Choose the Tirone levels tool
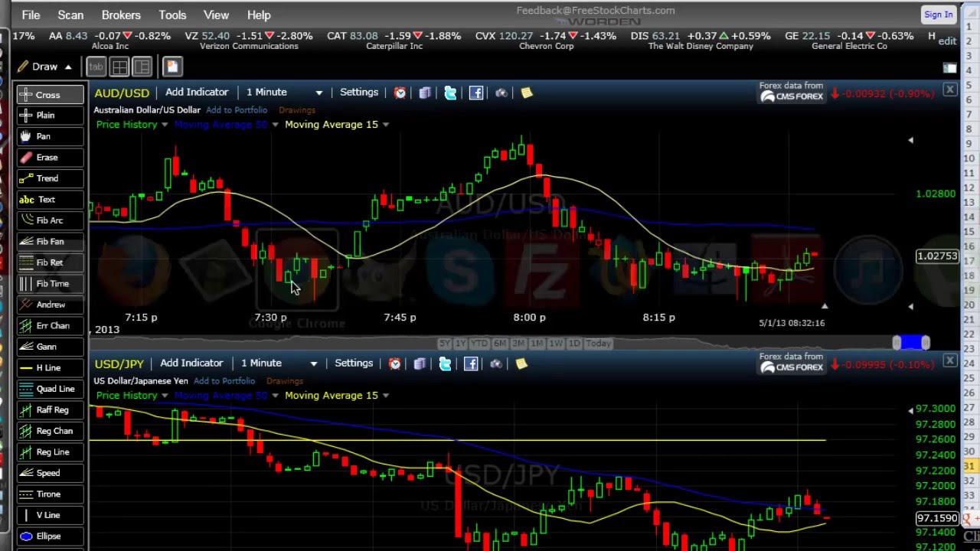Viewport: 980px width, 551px height. click(x=51, y=494)
